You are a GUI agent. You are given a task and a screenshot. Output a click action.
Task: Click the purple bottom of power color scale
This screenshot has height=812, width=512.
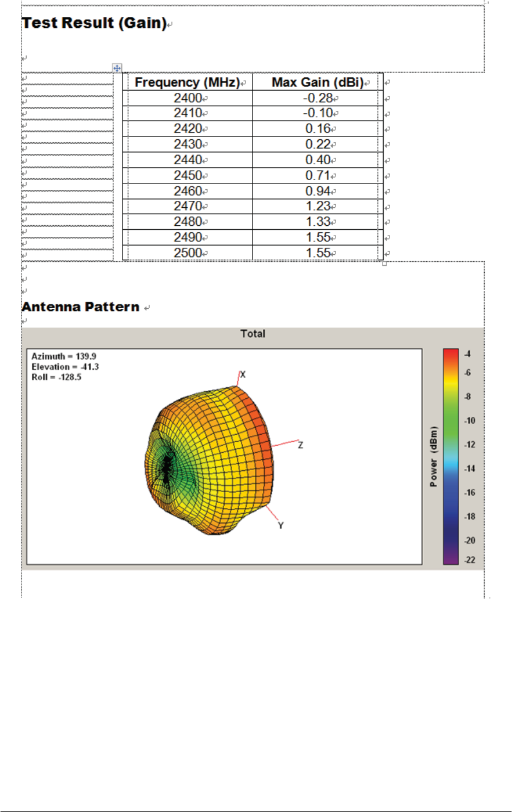tap(451, 558)
